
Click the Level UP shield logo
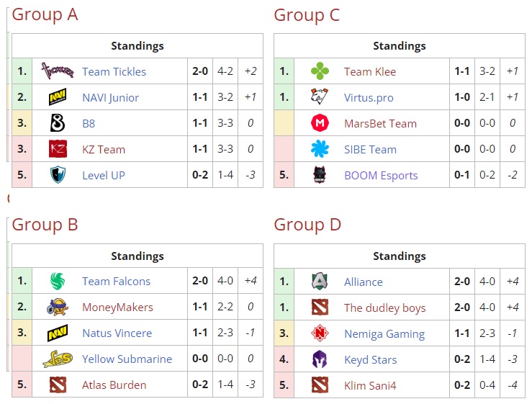pos(58,175)
